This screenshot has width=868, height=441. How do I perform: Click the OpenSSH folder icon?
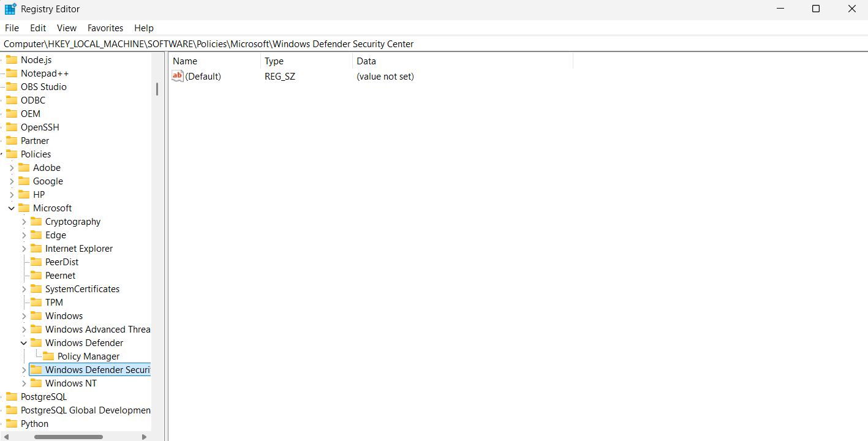[x=12, y=127]
